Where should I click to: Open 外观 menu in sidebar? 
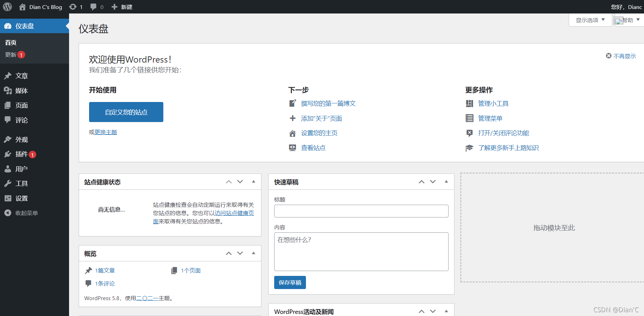tap(35, 140)
